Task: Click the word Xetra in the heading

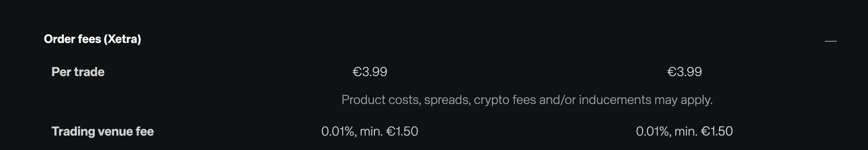Action: coord(122,39)
